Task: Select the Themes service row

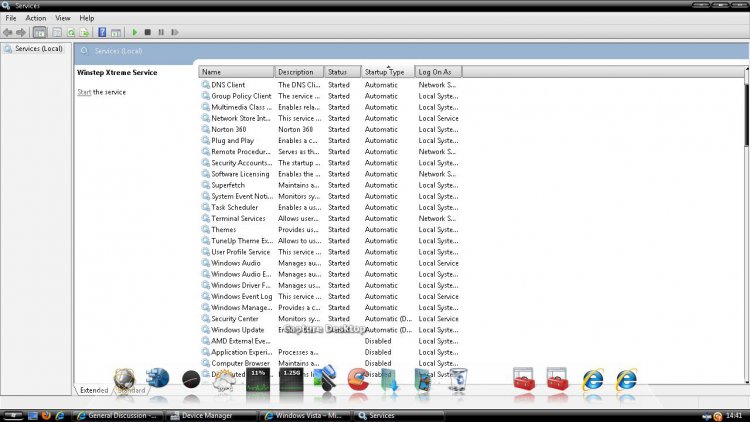Action: click(330, 229)
